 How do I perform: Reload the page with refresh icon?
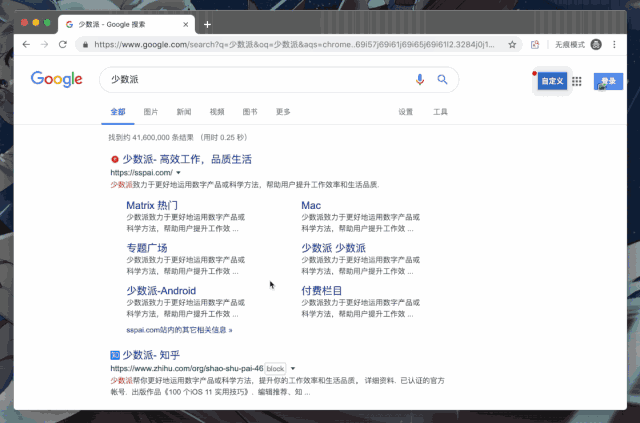tap(62, 45)
